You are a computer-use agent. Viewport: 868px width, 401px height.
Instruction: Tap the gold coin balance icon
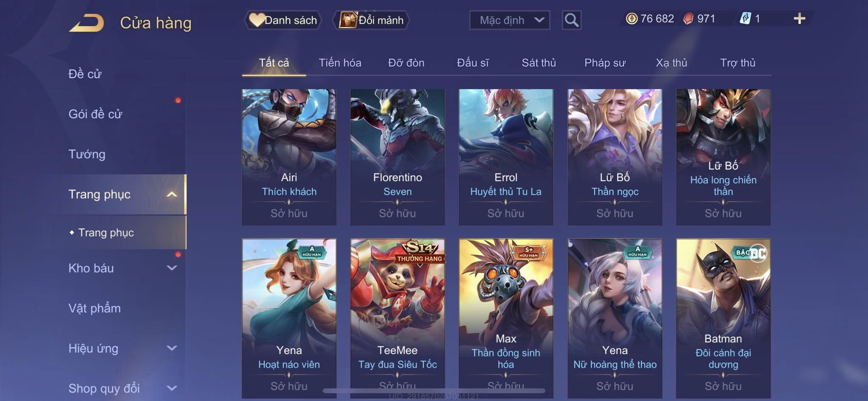632,19
